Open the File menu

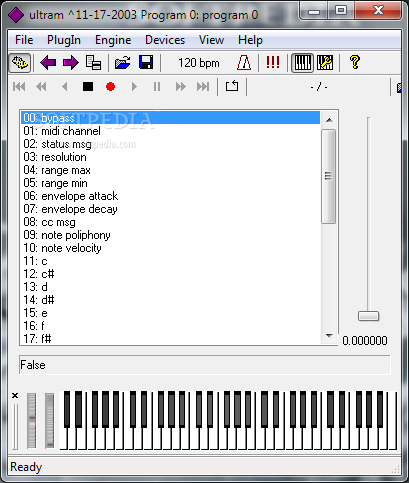point(24,40)
